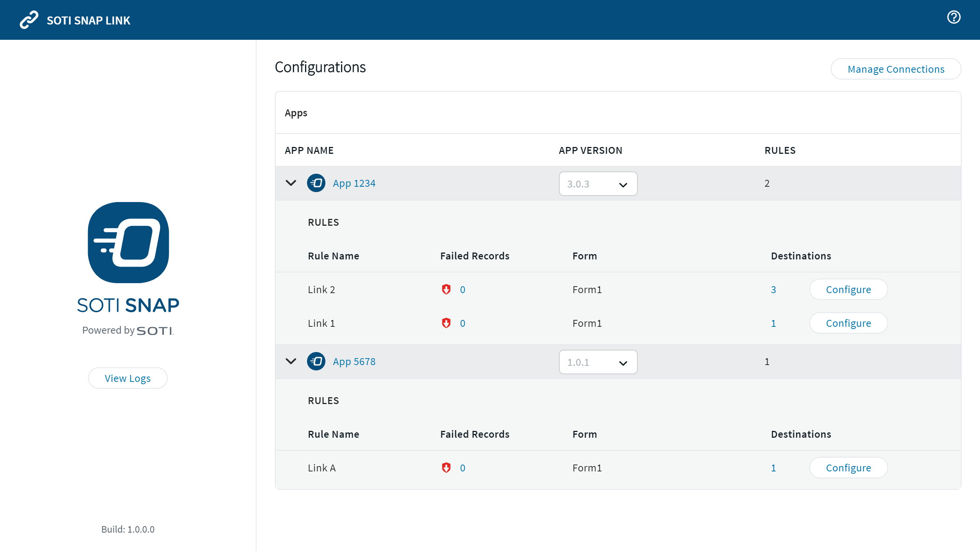Click the RULES column header
Screen dimensions: 980x551
coord(780,150)
